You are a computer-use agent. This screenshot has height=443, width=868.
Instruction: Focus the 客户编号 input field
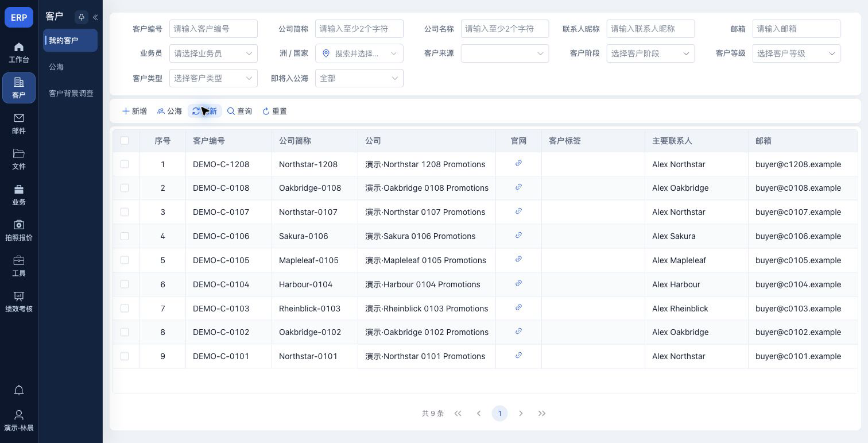tap(214, 29)
